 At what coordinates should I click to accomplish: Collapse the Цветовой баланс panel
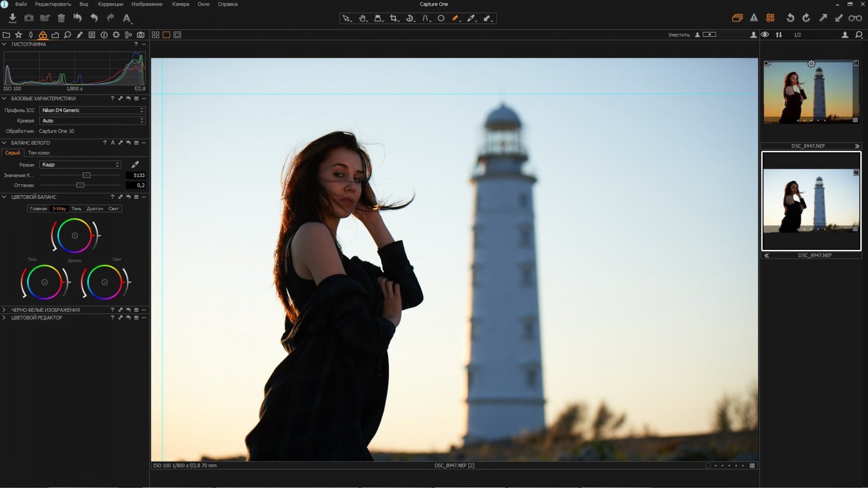(4, 197)
